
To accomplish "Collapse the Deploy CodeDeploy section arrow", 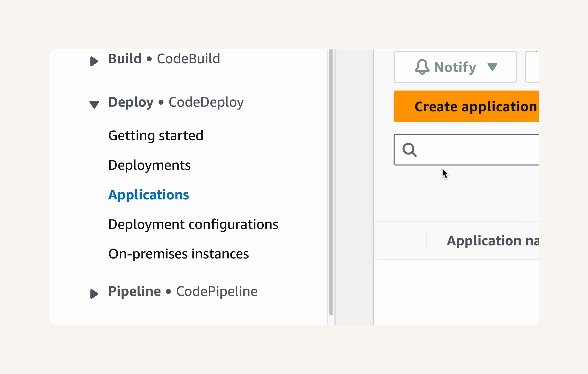I will [94, 104].
